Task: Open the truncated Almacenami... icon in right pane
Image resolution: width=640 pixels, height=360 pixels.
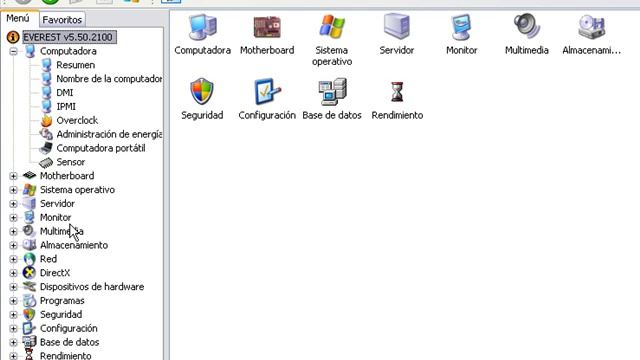Action: [x=591, y=27]
